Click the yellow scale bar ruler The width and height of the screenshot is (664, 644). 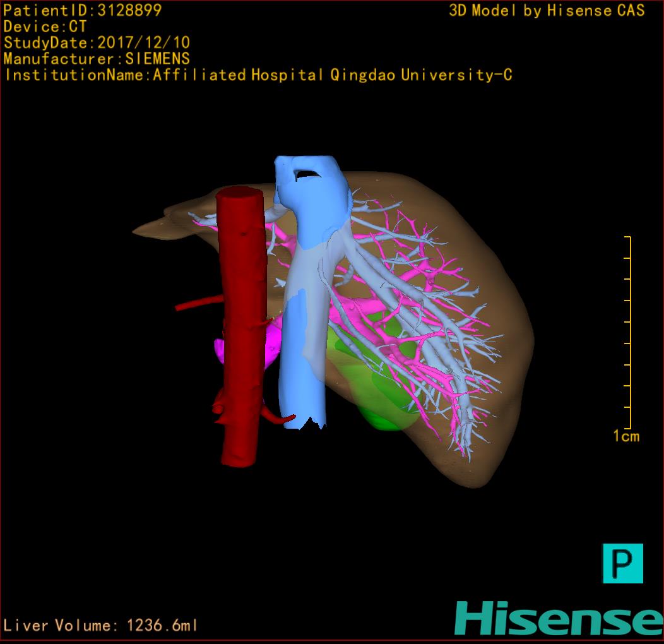(628, 332)
